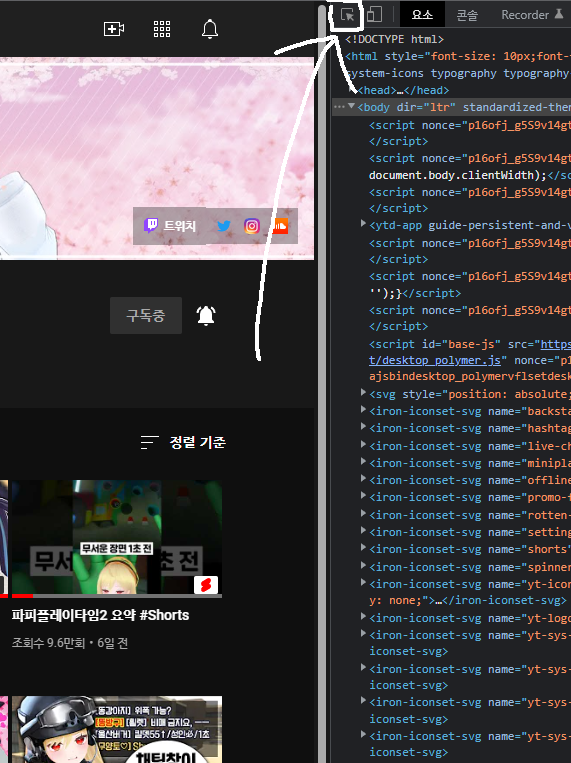Expand the iron-iconset-svg name="live-ch…" node
This screenshot has height=763, width=571.
[363, 444]
